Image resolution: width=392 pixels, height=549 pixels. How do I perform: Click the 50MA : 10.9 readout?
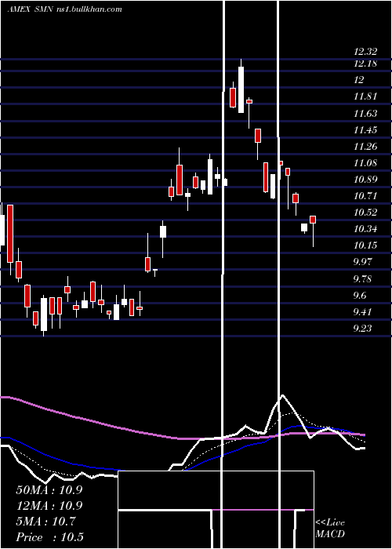[x=49, y=490]
